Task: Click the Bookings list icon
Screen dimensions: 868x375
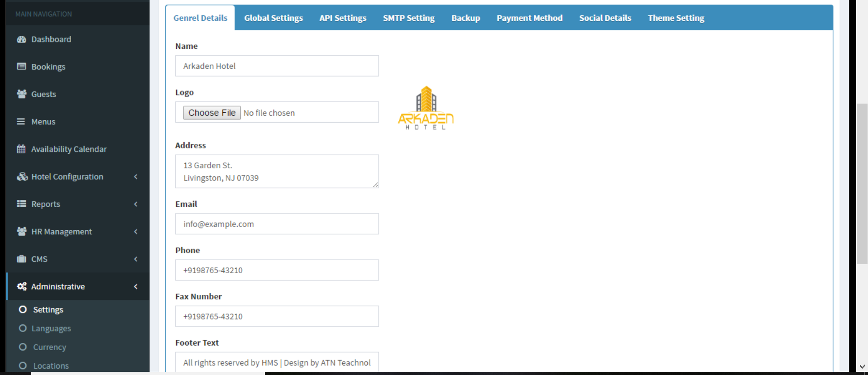Action: click(x=21, y=66)
